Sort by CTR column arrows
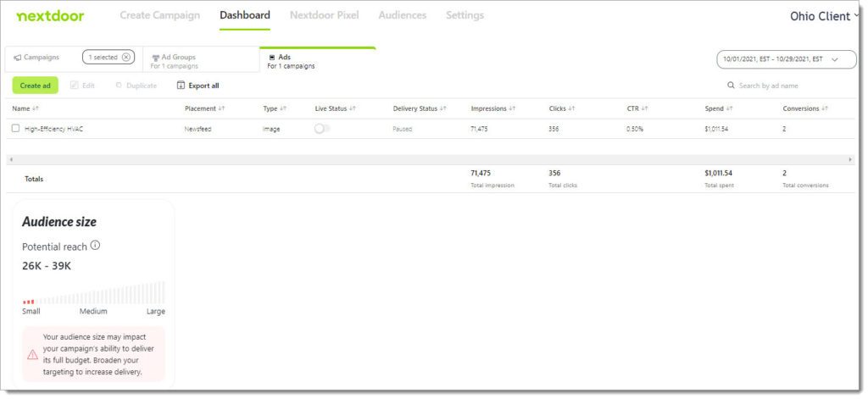The width and height of the screenshot is (868, 399). [644, 109]
